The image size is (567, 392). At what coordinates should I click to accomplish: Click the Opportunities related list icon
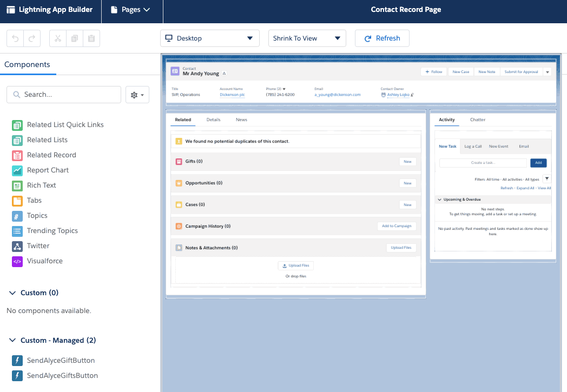click(x=179, y=183)
